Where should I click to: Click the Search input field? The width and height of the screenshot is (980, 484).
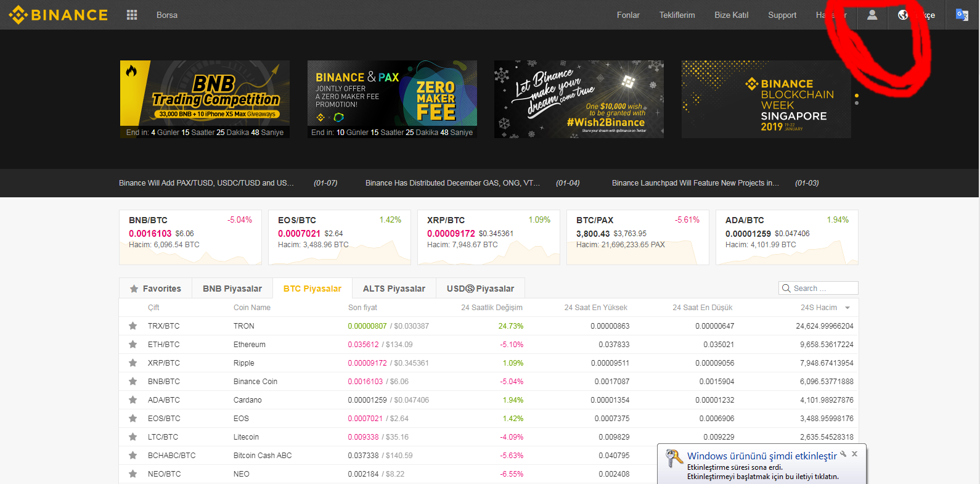click(819, 288)
